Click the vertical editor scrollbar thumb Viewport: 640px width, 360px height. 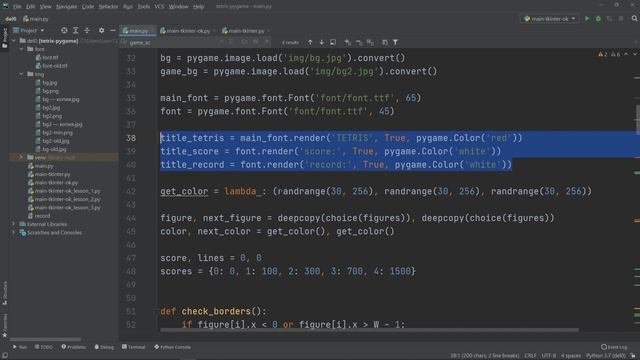click(x=638, y=118)
